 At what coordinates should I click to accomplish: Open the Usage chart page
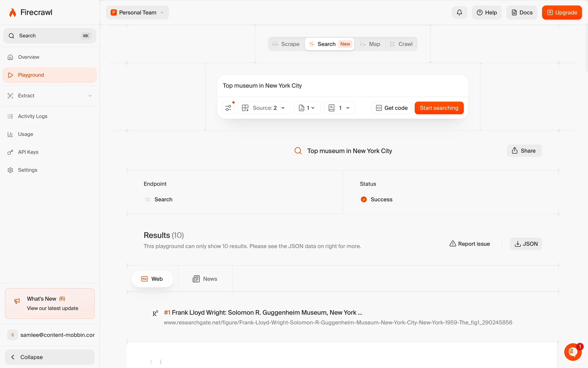25,134
